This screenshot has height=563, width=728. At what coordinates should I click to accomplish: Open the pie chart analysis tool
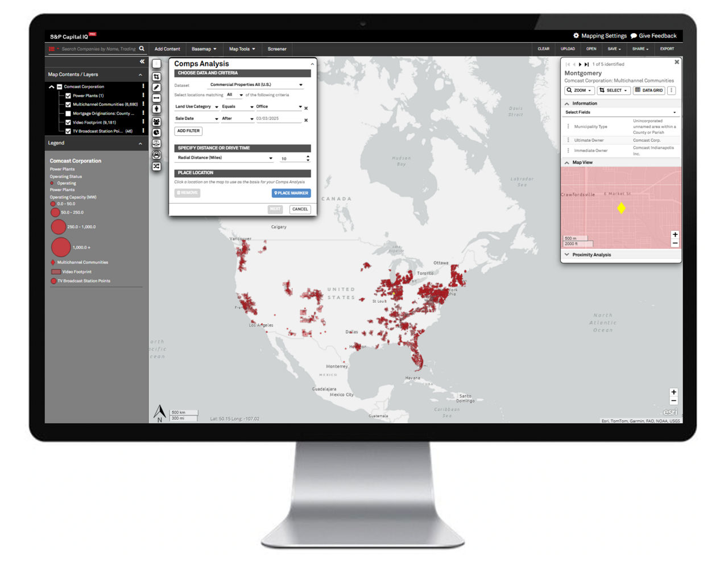[156, 133]
